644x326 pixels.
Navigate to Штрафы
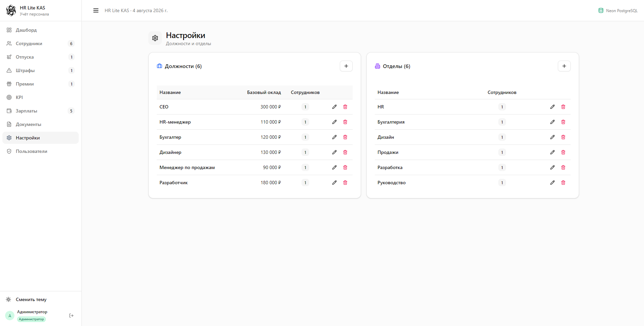pyautogui.click(x=40, y=70)
